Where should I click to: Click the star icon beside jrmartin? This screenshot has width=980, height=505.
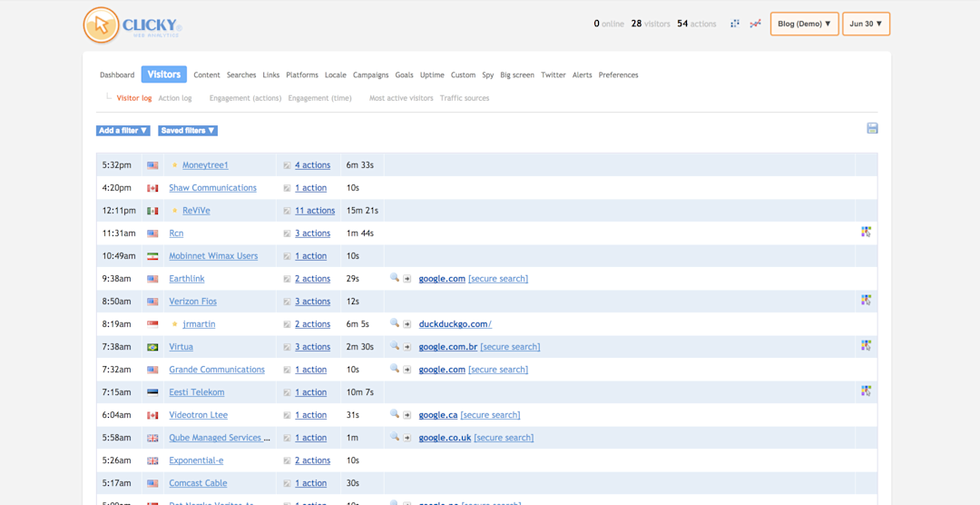[175, 324]
